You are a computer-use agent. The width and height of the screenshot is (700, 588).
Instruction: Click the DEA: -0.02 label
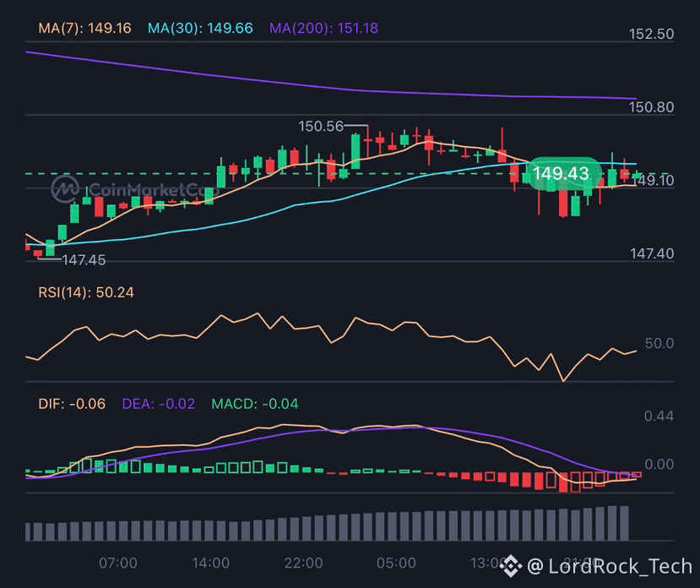pos(159,404)
